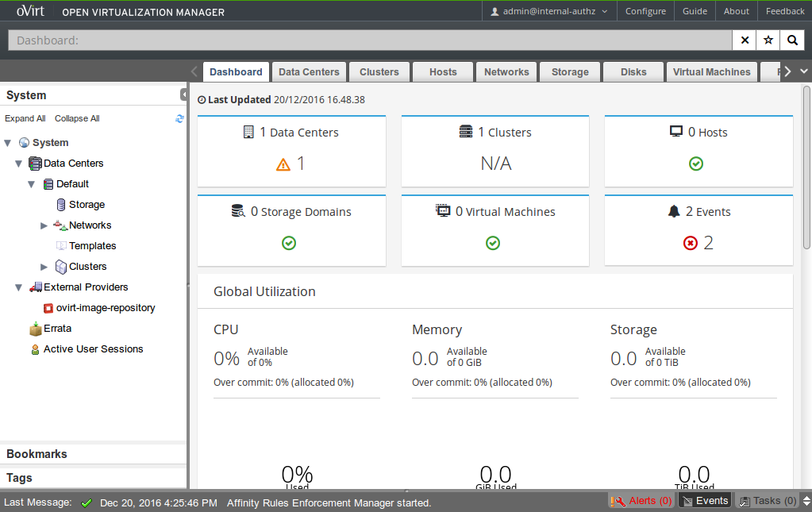Open the Guide link

coord(695,11)
